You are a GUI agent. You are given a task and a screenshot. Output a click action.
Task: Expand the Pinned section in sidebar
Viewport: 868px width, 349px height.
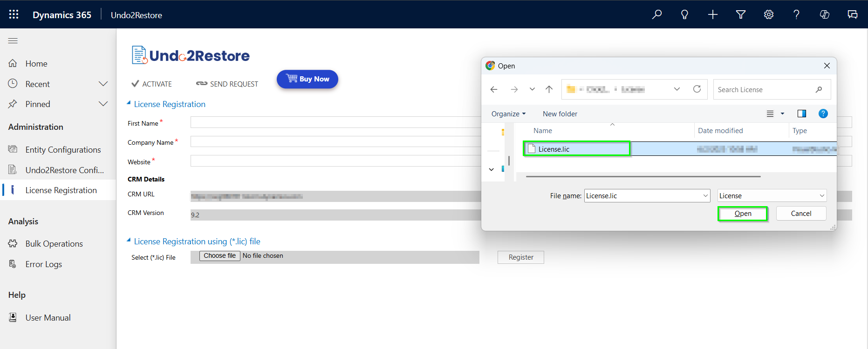pyautogui.click(x=103, y=104)
